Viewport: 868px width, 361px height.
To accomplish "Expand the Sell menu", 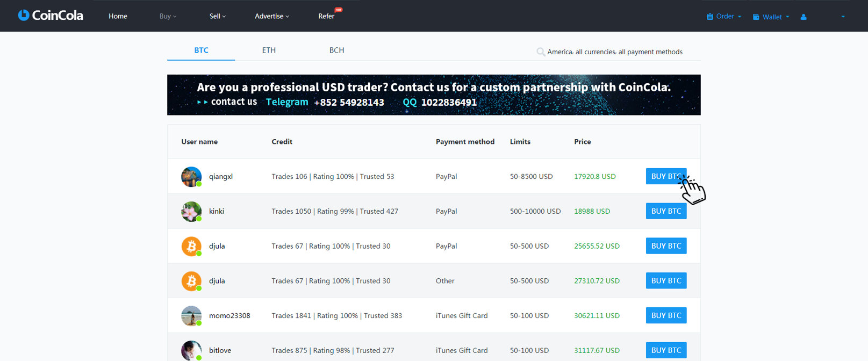I will coord(218,16).
